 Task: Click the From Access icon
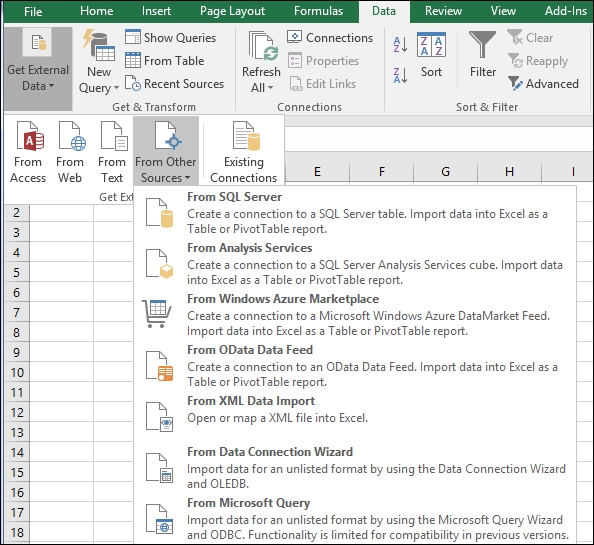[30, 136]
